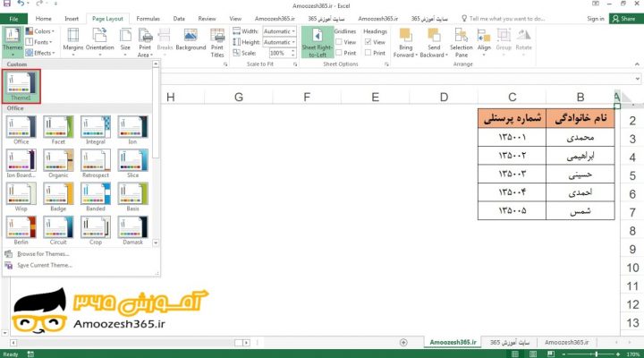Image resolution: width=644 pixels, height=358 pixels.
Task: Apply the Retrospect theme
Action: tap(96, 164)
